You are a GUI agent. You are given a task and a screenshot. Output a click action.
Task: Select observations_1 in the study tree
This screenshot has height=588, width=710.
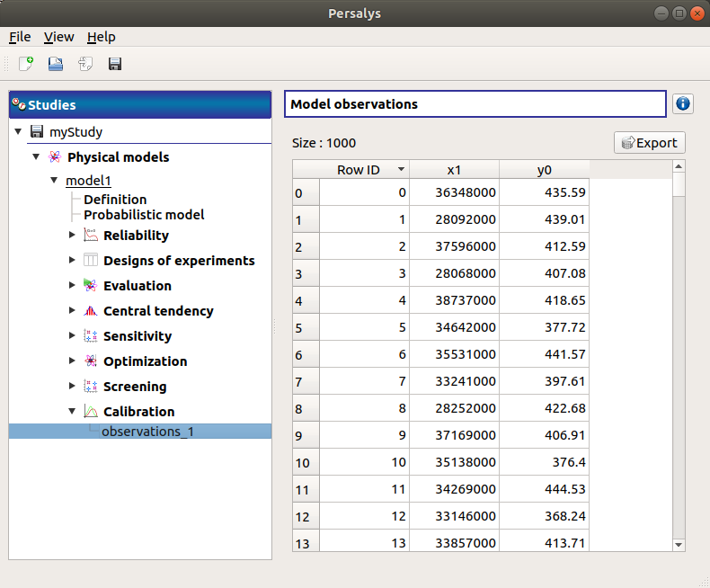[x=147, y=432]
